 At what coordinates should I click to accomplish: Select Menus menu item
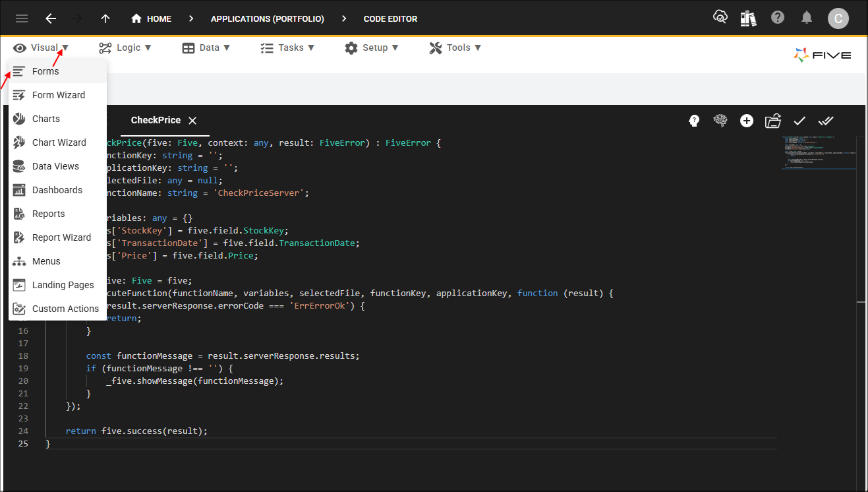[x=57, y=261]
